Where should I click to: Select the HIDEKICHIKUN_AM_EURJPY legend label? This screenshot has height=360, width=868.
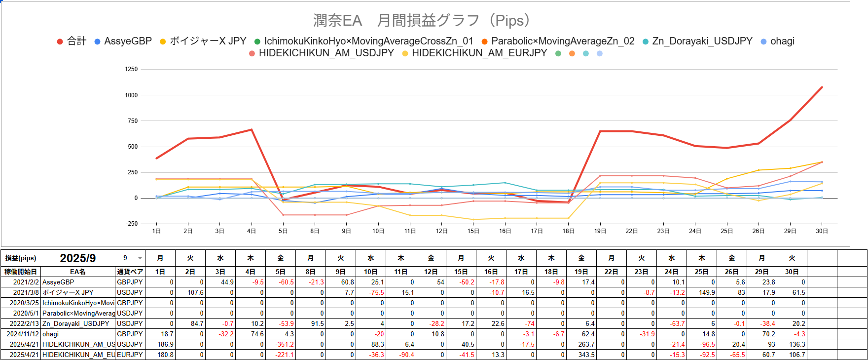coord(479,53)
